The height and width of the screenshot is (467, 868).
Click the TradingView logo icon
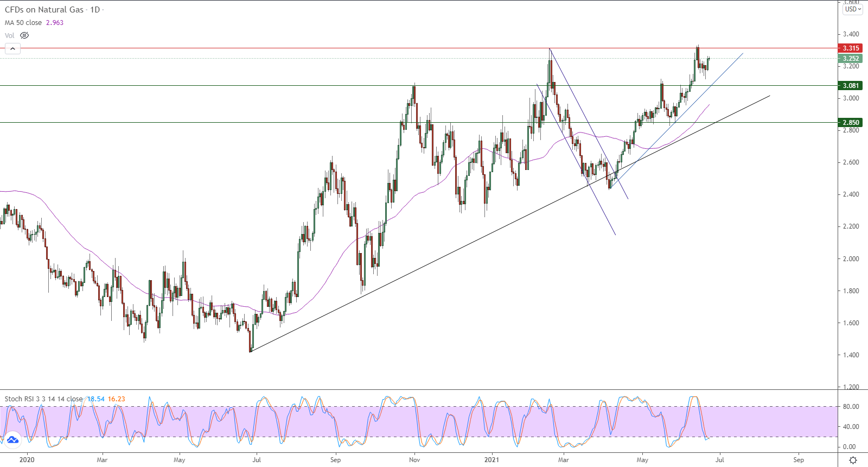12,439
